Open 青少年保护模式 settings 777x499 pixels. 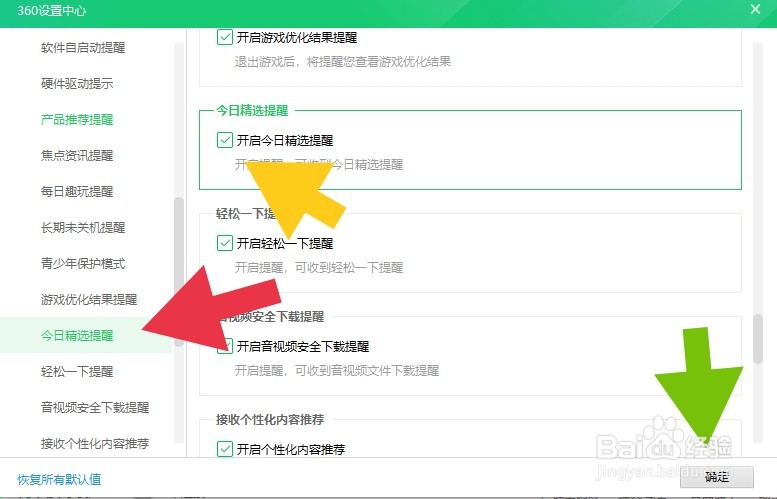[83, 263]
